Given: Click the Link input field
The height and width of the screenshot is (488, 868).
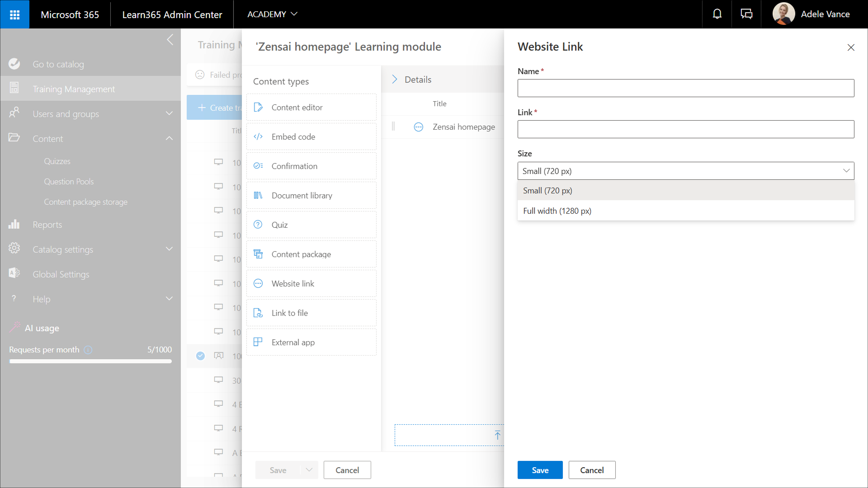Looking at the screenshot, I should (685, 129).
